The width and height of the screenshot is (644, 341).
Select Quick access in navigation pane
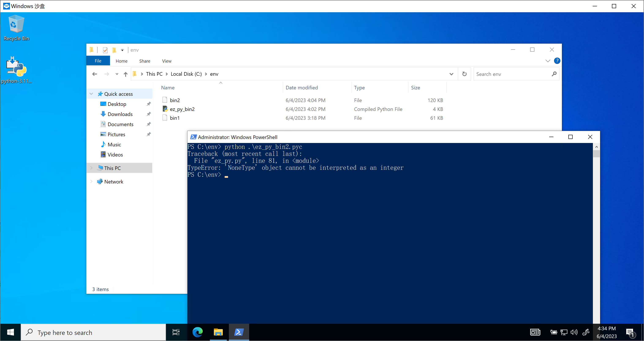point(118,94)
